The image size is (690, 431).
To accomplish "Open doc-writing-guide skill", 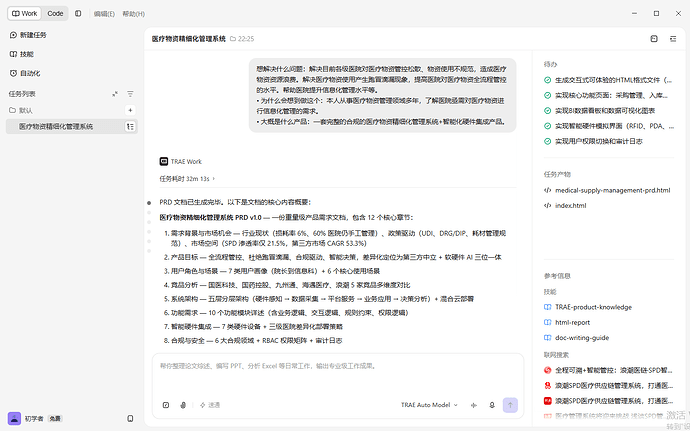I will point(582,338).
